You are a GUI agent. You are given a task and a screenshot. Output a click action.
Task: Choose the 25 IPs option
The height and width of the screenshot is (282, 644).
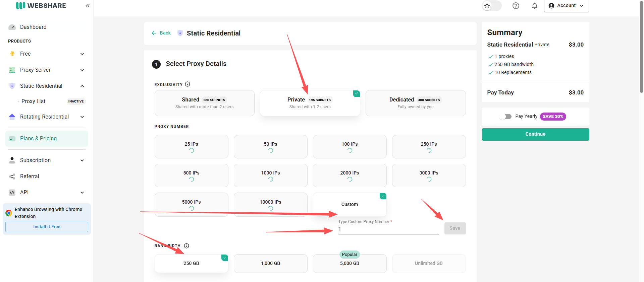(192, 147)
